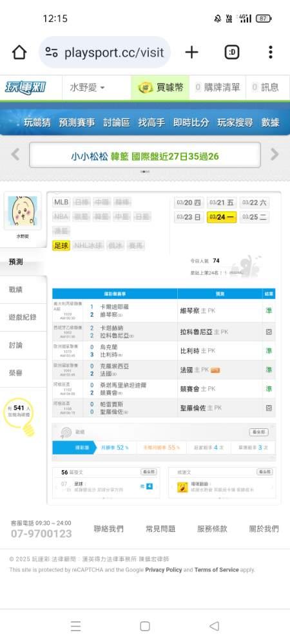This screenshot has height=644, width=290.
Task: Switch to 預測 sidebar tab
Action: click(23, 262)
